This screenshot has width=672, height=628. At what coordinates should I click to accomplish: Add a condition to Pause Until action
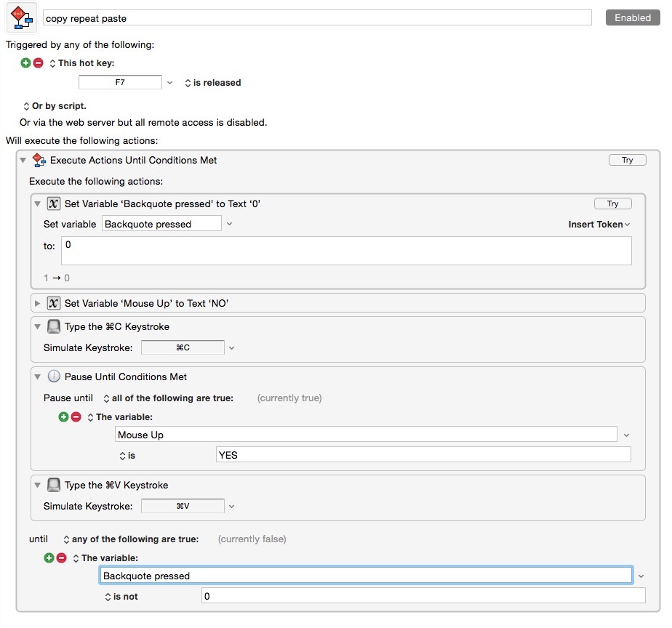tap(63, 416)
